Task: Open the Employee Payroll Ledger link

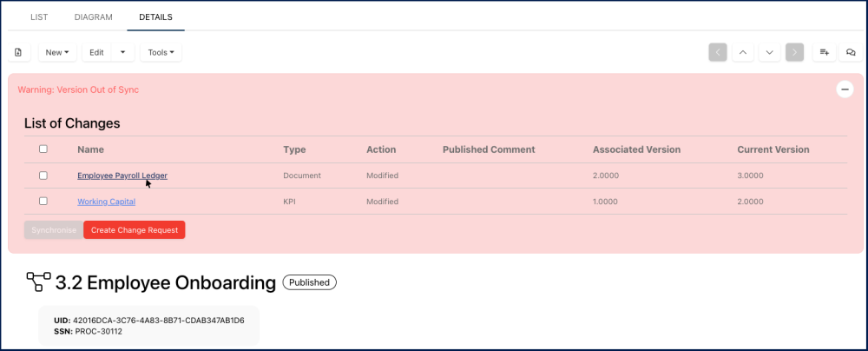Action: coord(122,175)
